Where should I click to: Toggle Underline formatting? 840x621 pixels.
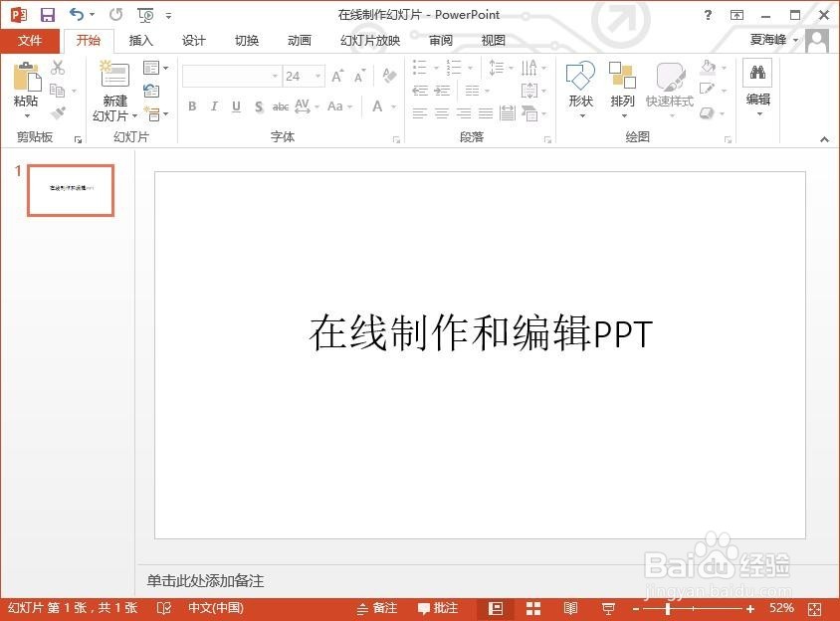tap(236, 106)
